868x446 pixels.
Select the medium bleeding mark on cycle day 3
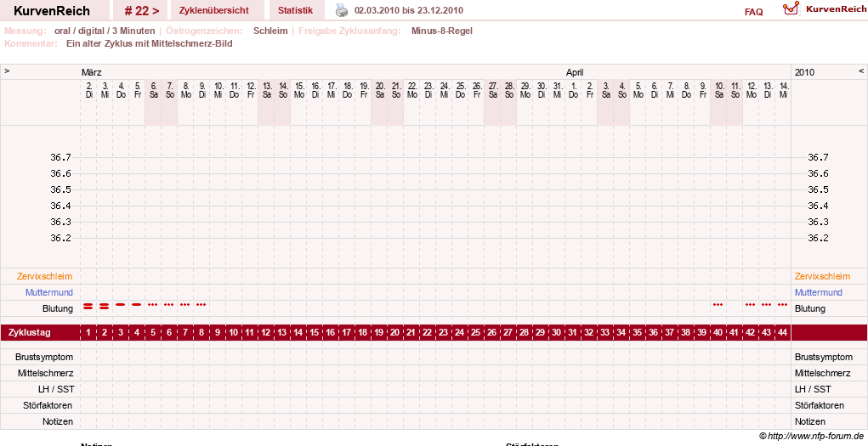120,304
